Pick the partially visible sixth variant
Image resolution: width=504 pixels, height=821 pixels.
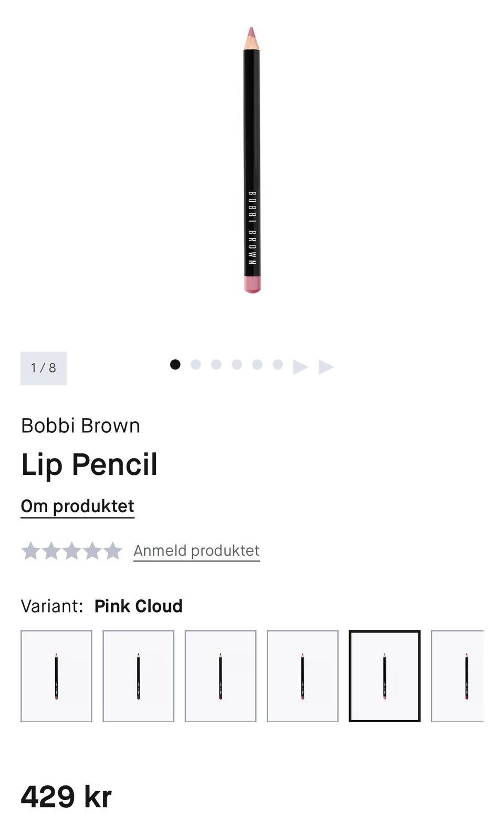457,676
